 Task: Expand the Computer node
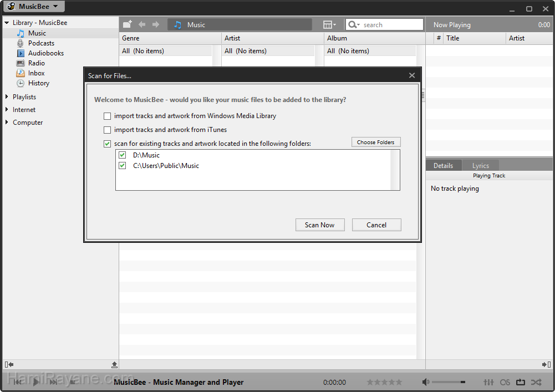coord(6,122)
